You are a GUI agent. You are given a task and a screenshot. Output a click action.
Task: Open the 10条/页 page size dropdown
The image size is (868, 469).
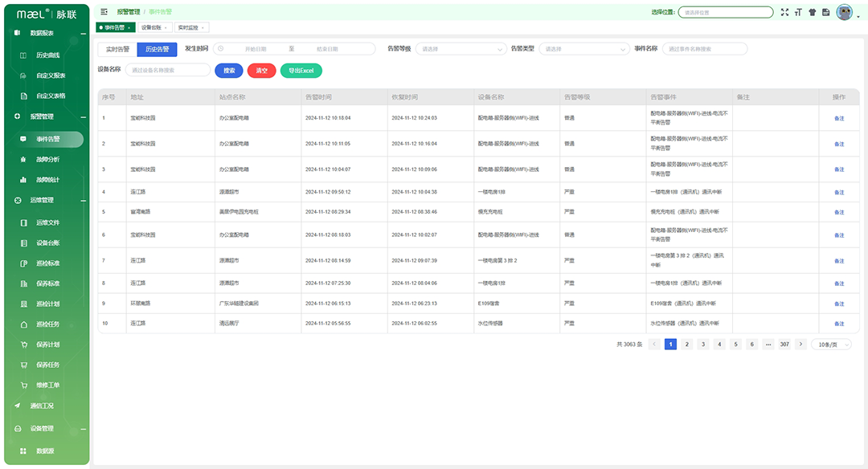pos(831,345)
